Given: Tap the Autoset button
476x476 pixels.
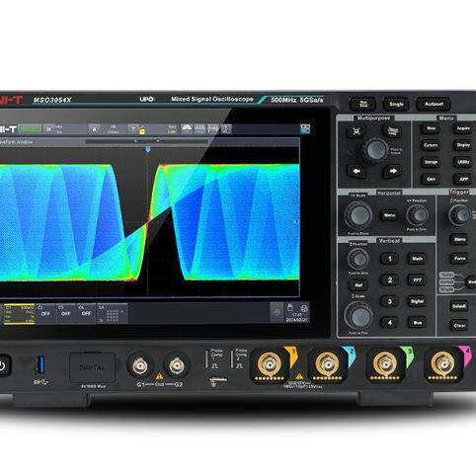Looking at the screenshot, I should [434, 104].
